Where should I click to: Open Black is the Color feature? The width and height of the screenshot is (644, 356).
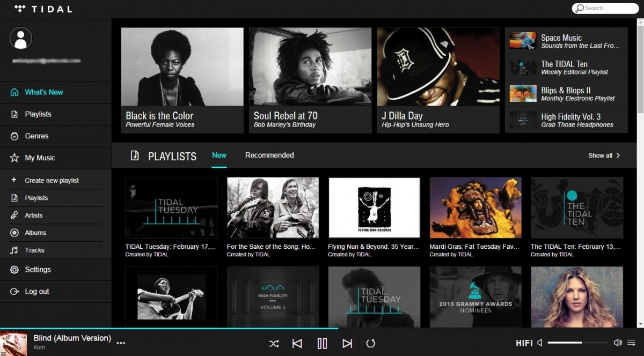pos(182,80)
